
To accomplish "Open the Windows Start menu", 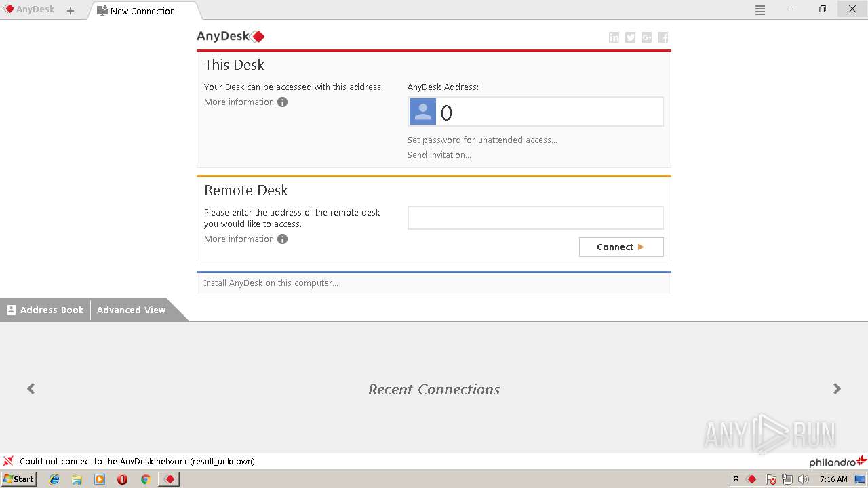I will pos(19,479).
